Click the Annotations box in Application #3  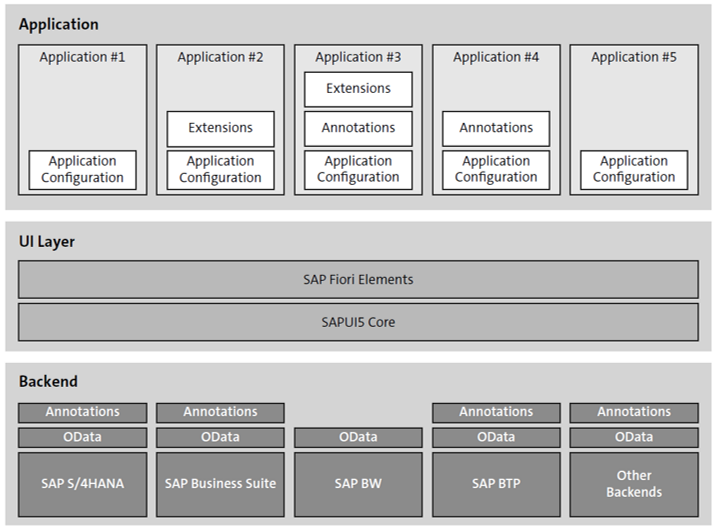358,129
